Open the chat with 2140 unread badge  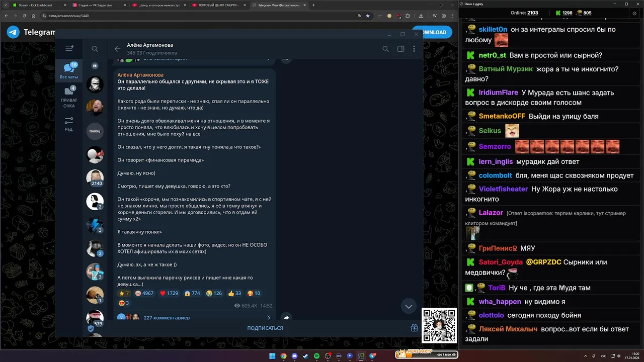(95, 178)
